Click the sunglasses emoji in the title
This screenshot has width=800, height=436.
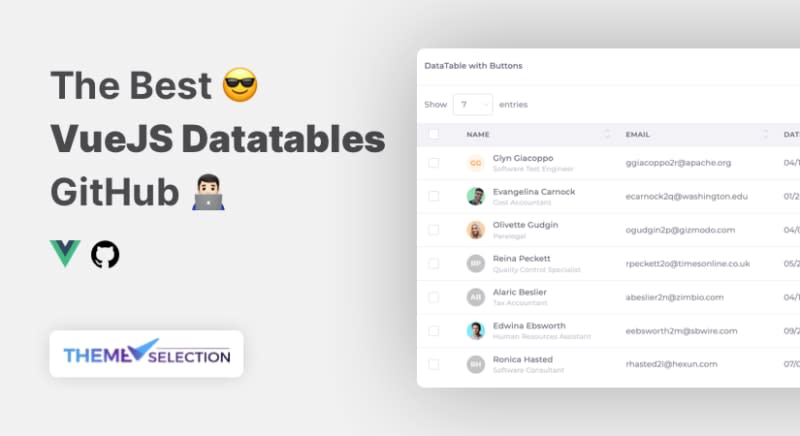[x=240, y=85]
